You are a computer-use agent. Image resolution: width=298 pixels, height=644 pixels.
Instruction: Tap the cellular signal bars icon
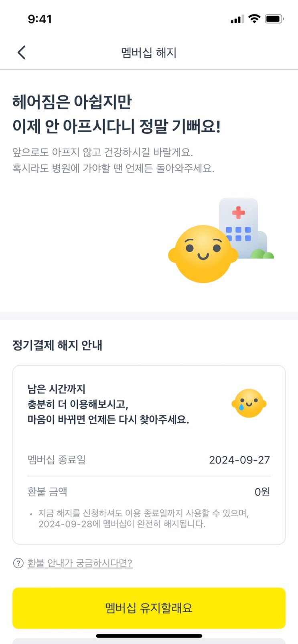(237, 19)
